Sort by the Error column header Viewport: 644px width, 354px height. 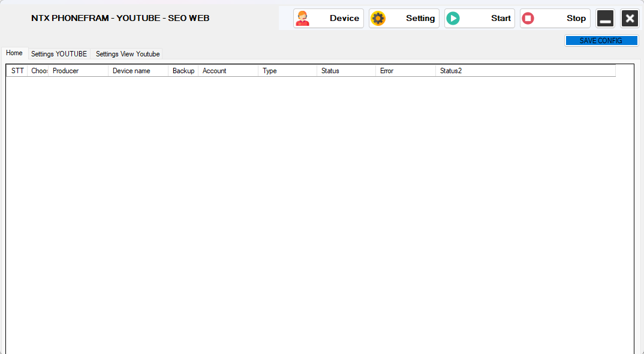point(405,71)
